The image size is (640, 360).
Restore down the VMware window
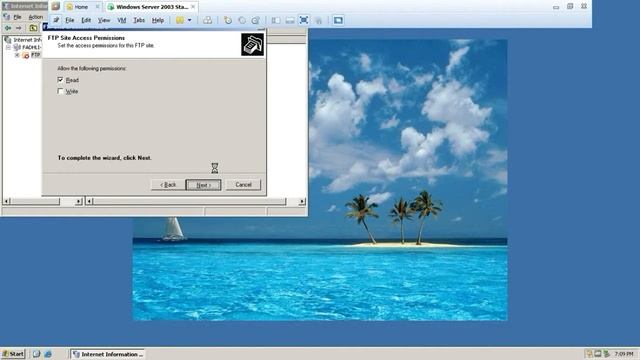pos(570,6)
